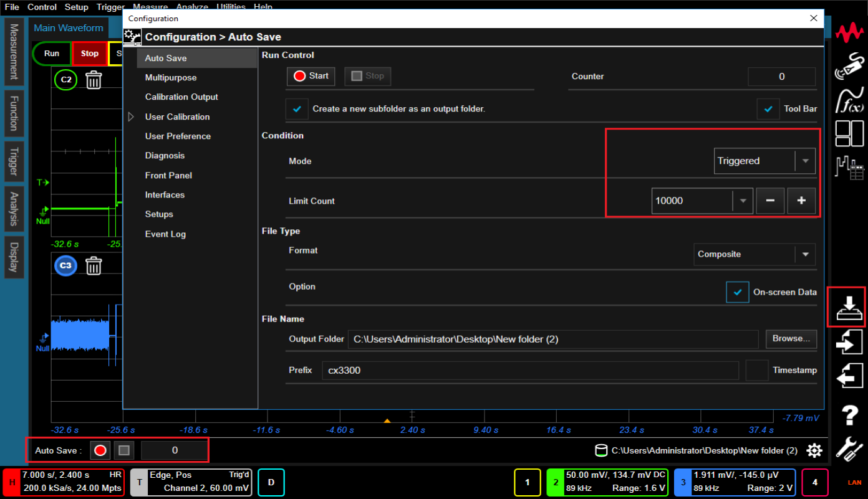
Task: Open the window layout icon in right sidebar
Action: [849, 133]
